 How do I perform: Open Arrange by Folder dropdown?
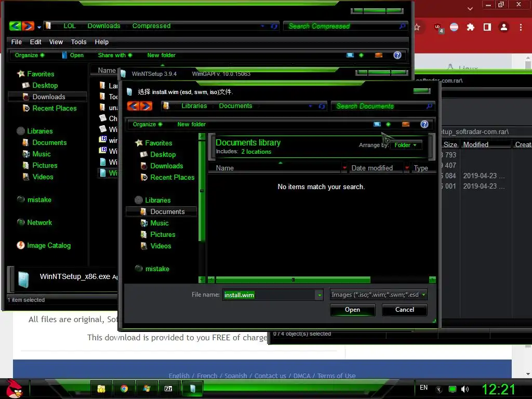point(405,145)
